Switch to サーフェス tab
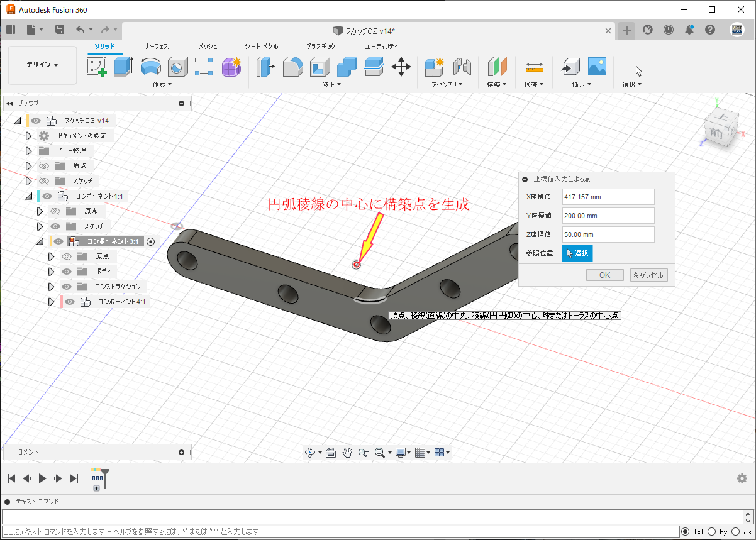This screenshot has height=540, width=756. pos(156,47)
